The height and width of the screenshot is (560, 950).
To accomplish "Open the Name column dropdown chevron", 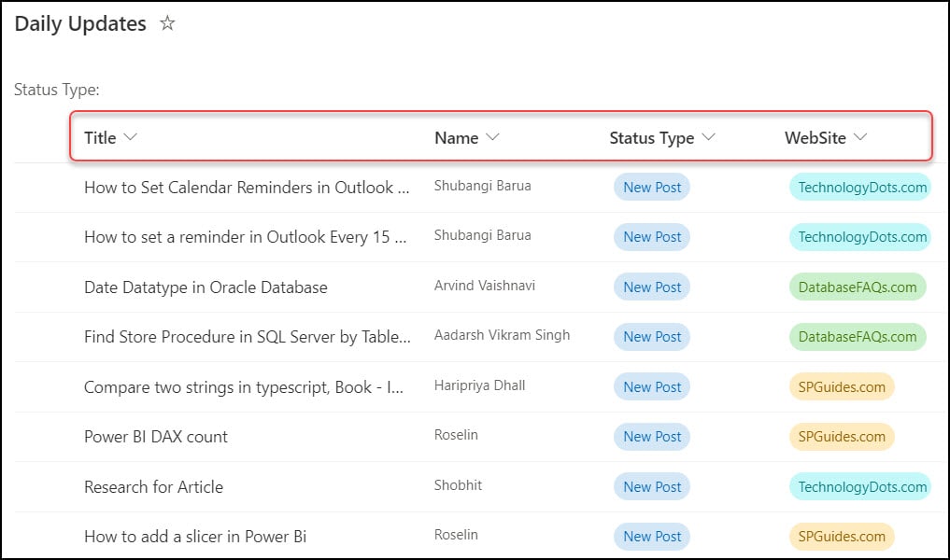I will tap(492, 137).
